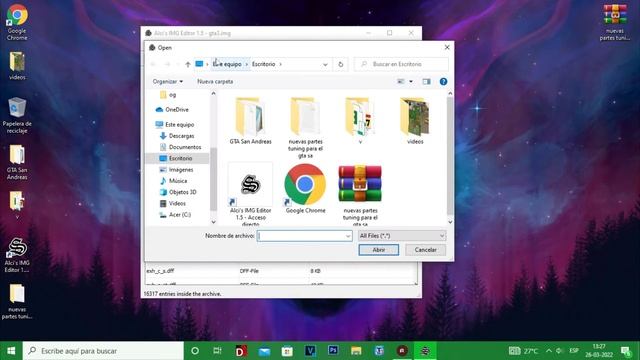Toggle the preview pane button

pyautogui.click(x=427, y=82)
